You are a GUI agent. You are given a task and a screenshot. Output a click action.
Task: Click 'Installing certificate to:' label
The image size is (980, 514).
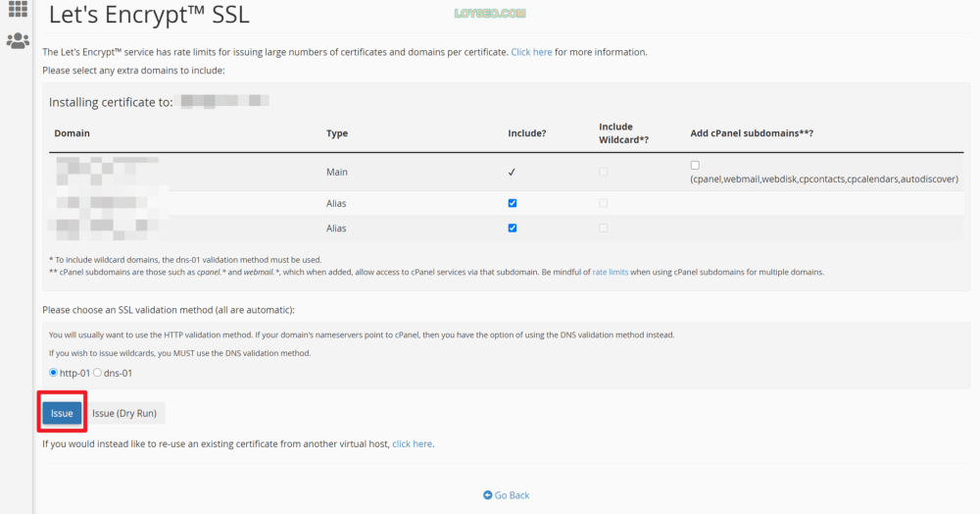pos(111,103)
